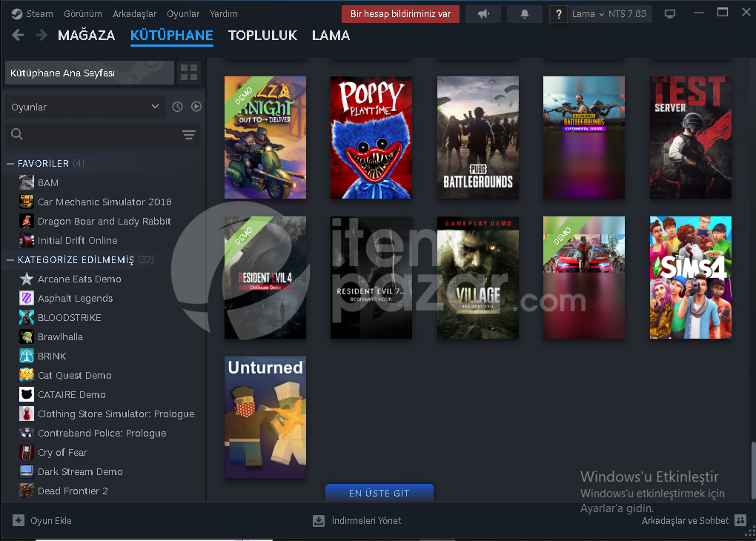Switch to the MAĞAZA tab
Image resolution: width=756 pixels, height=541 pixels.
[86, 35]
